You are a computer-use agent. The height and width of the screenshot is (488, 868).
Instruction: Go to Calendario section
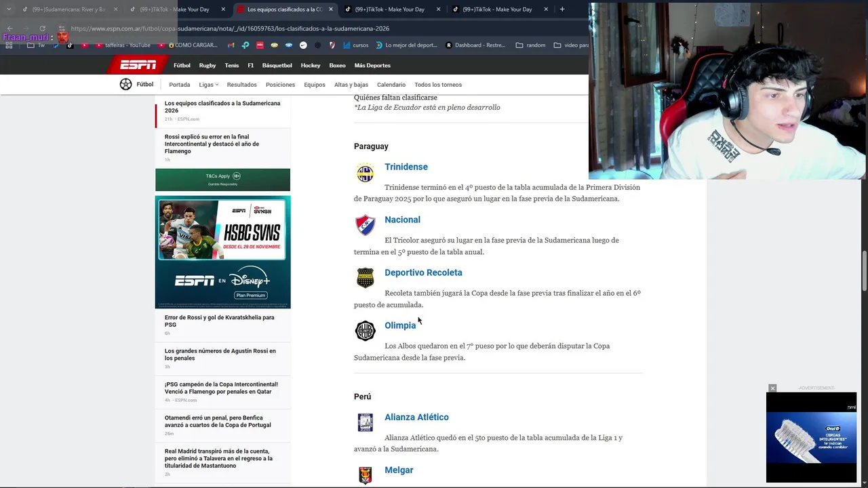click(x=391, y=85)
